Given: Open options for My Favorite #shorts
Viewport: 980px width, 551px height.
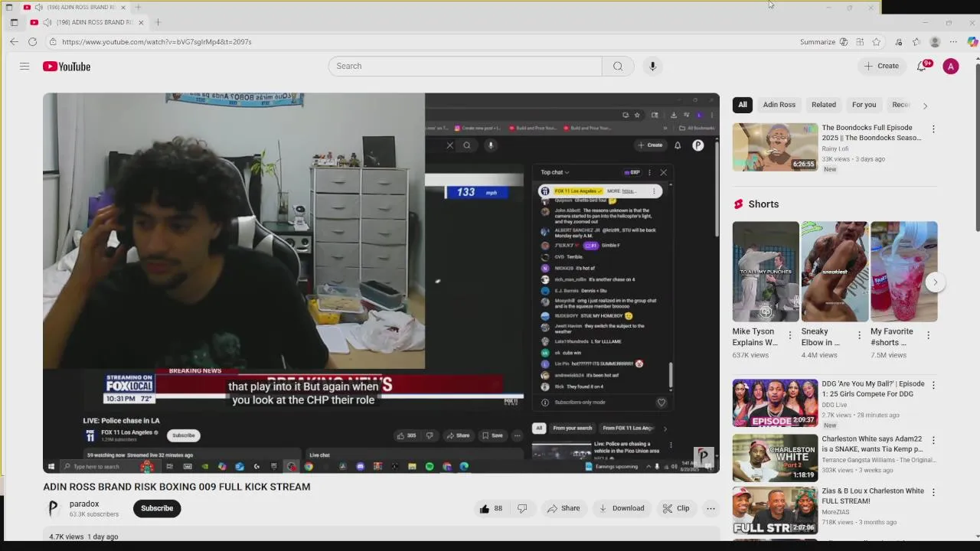Looking at the screenshot, I should click(929, 335).
